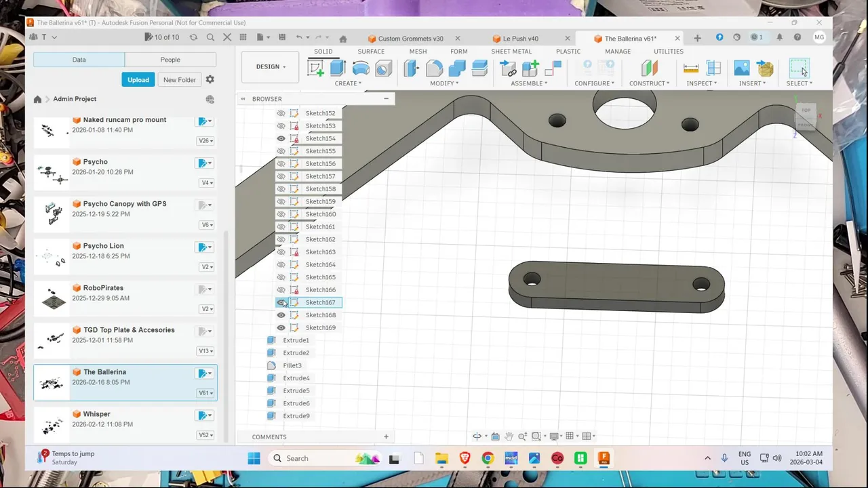
Task: Choose the Revolve tool icon
Action: click(361, 68)
